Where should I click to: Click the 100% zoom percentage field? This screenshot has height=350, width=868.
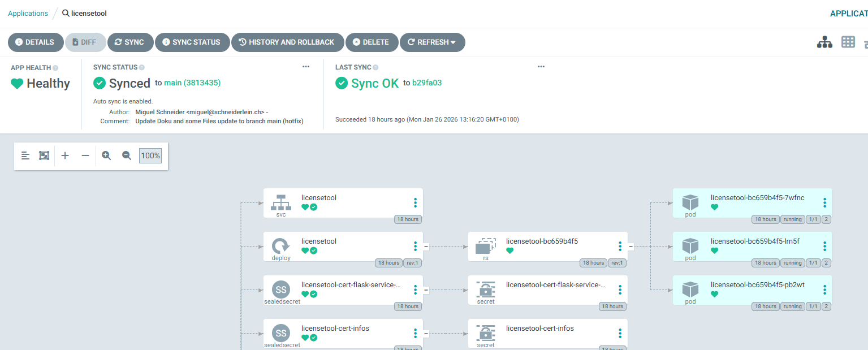pos(150,155)
